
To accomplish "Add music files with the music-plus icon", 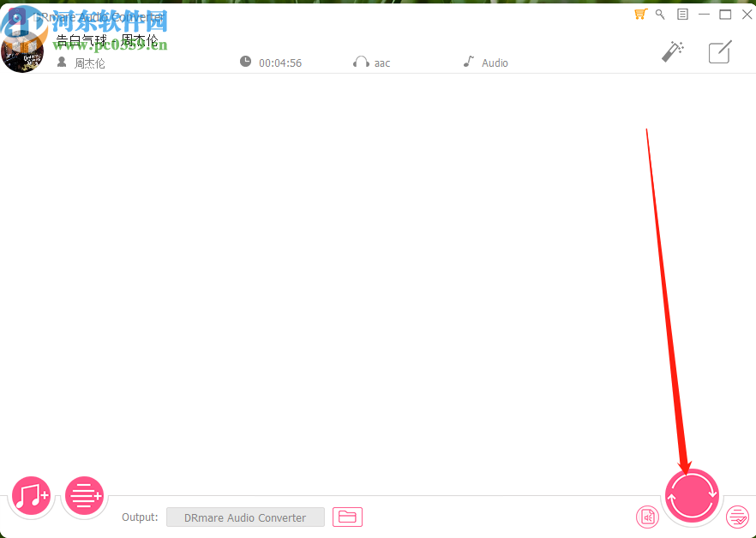I will click(31, 495).
